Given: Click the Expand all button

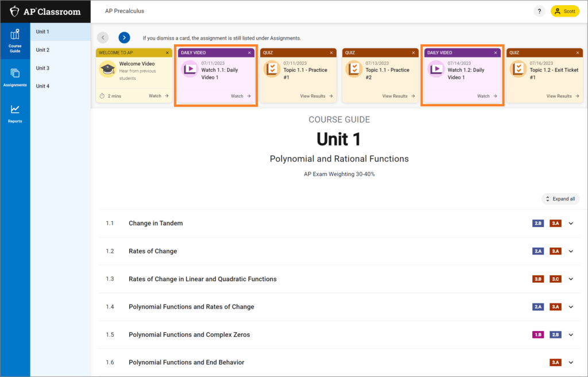Looking at the screenshot, I should click(560, 199).
